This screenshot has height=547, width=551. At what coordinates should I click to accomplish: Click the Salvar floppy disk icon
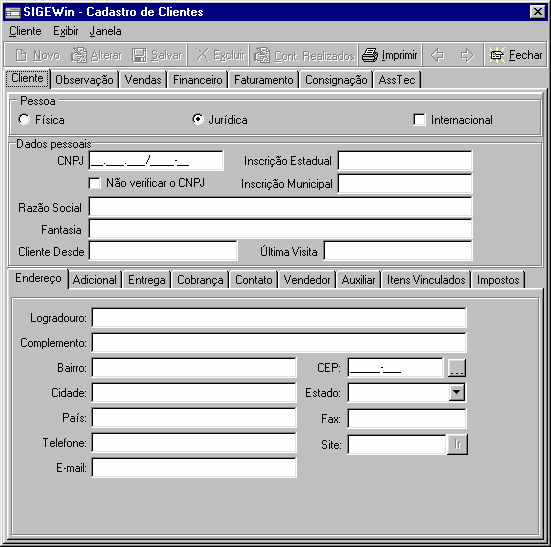[x=140, y=55]
